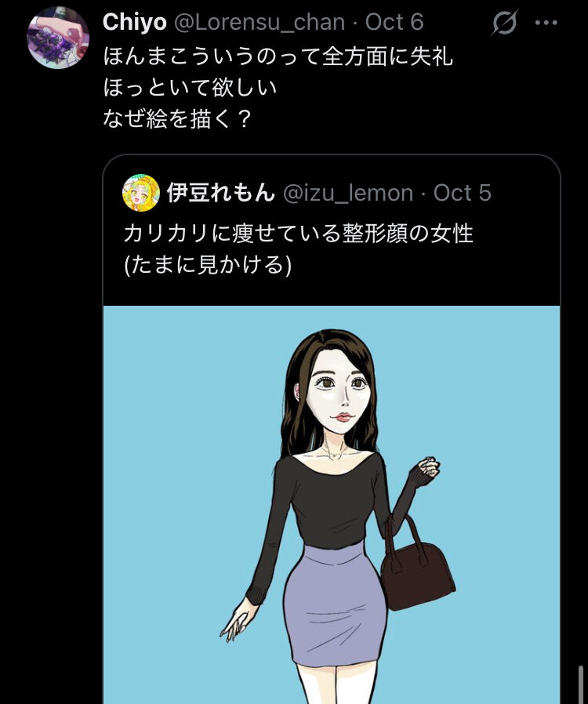Open quoted text カリカリに痩せている整形顔の女性
The image size is (588, 704).
pyautogui.click(x=298, y=234)
